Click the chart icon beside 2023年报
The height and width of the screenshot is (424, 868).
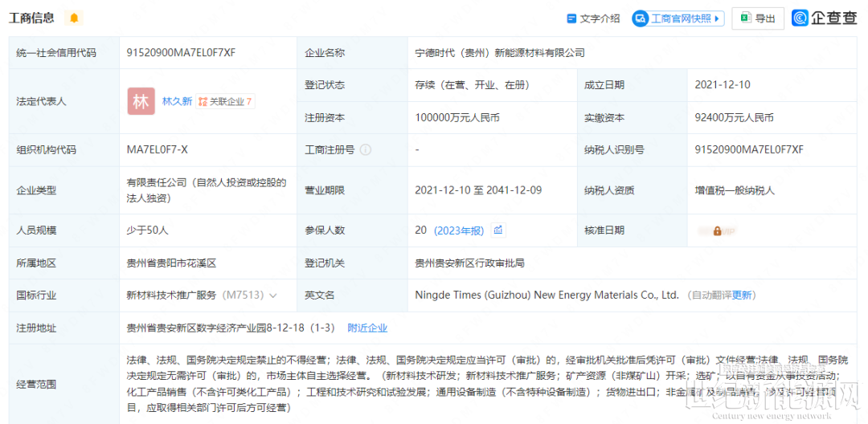coord(498,230)
